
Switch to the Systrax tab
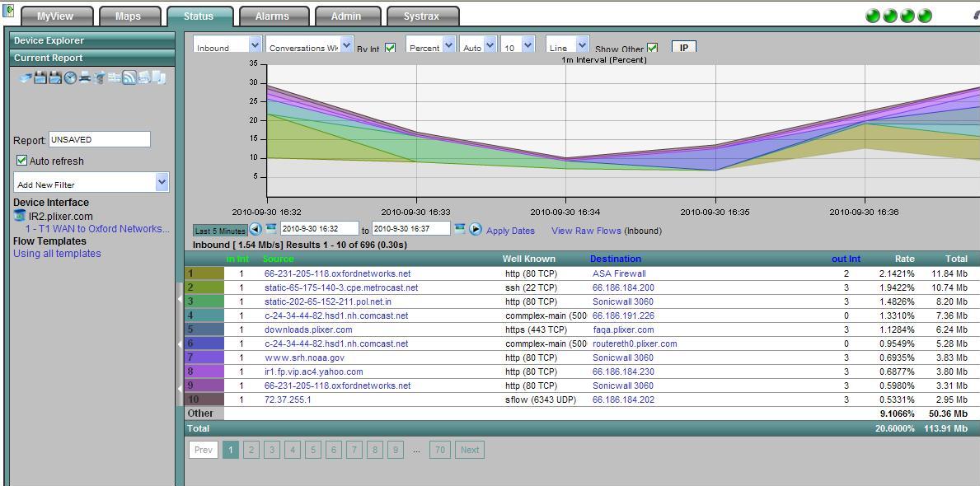pyautogui.click(x=422, y=16)
